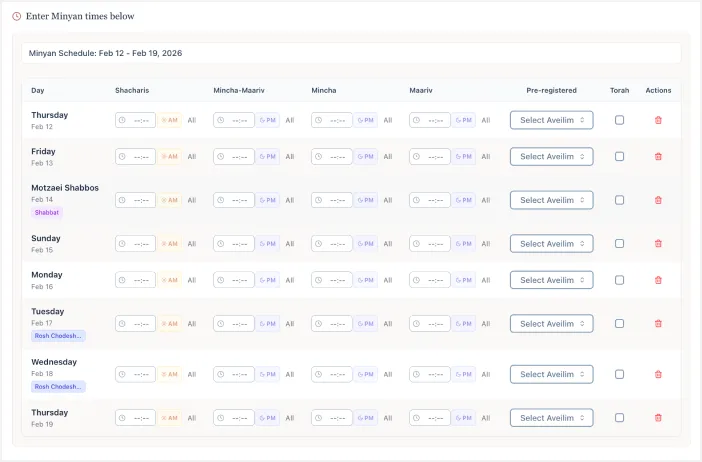Open Select Aveilim dropdown for Thursday Feb 19
Image resolution: width=702 pixels, height=462 pixels.
(x=551, y=418)
